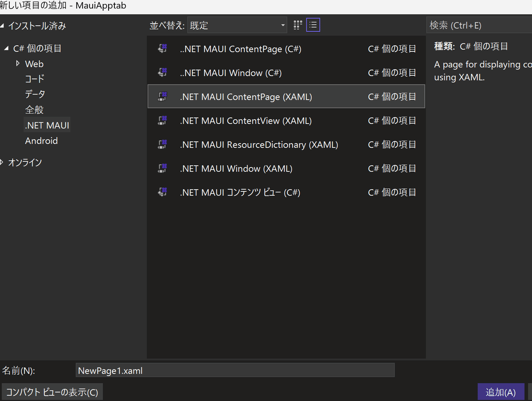Screen dimensions: 532x401
Task: Select ..NET MAUI Window (C#) template
Action: pos(286,73)
